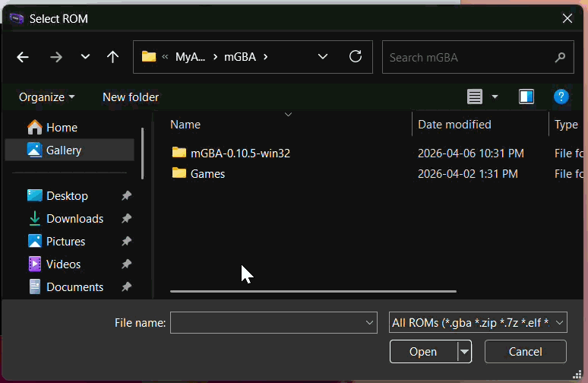Click the Games folder icon
588x383 pixels.
point(179,173)
